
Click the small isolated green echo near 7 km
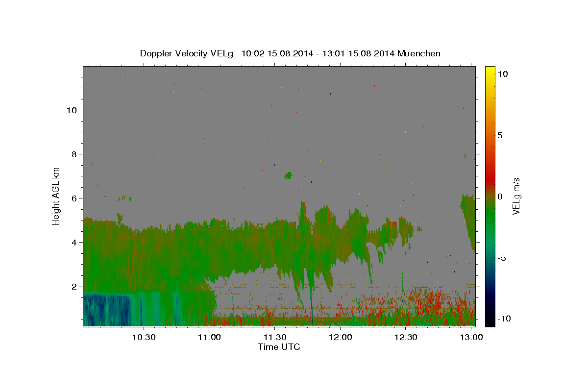pyautogui.click(x=288, y=175)
